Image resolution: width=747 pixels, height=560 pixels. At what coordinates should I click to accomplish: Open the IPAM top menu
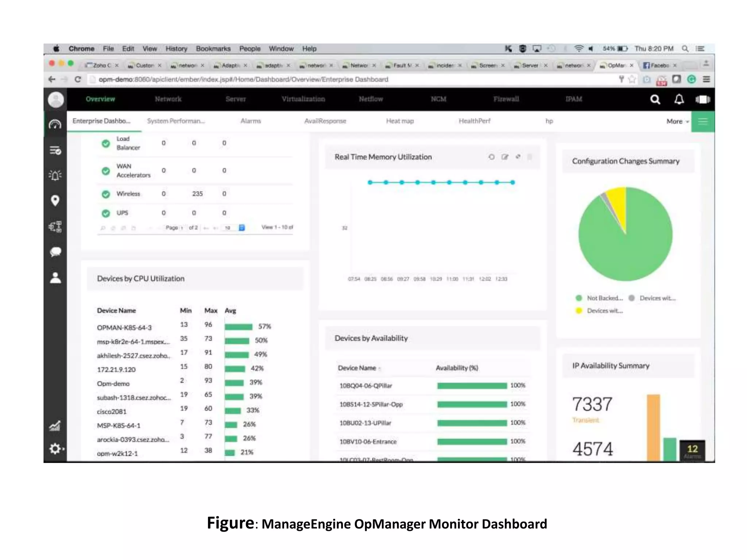pos(574,99)
